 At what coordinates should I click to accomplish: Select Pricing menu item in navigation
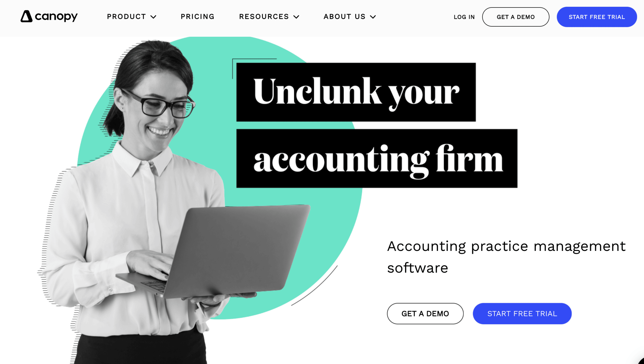coord(198,16)
